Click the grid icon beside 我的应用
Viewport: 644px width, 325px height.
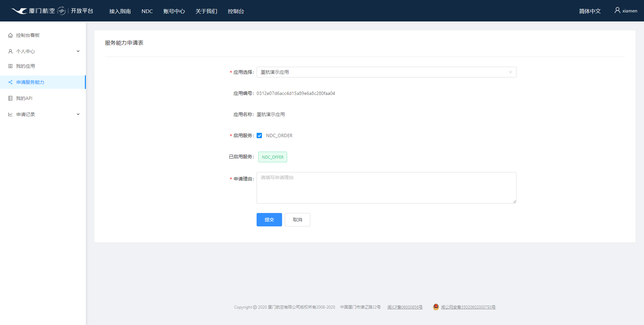click(10, 66)
